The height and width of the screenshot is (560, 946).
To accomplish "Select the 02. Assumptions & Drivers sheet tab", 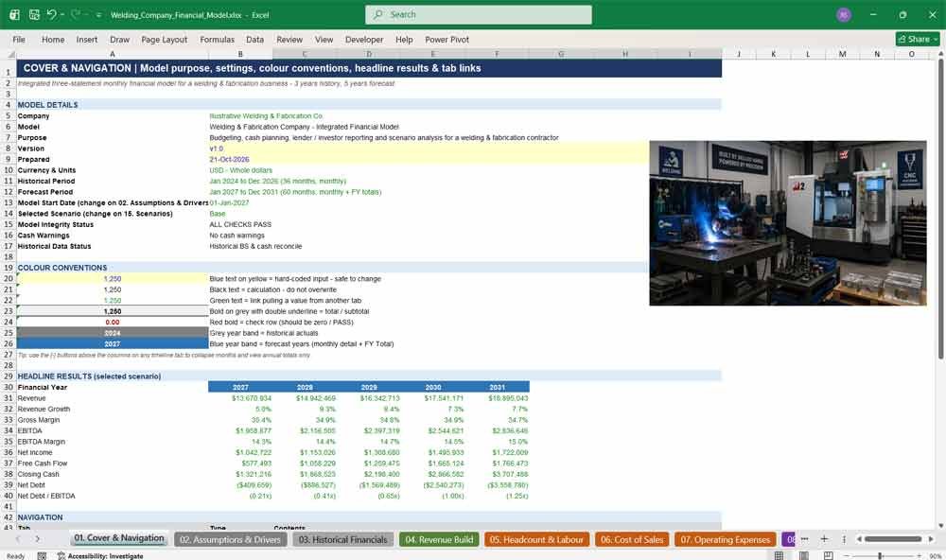I will tap(230, 539).
